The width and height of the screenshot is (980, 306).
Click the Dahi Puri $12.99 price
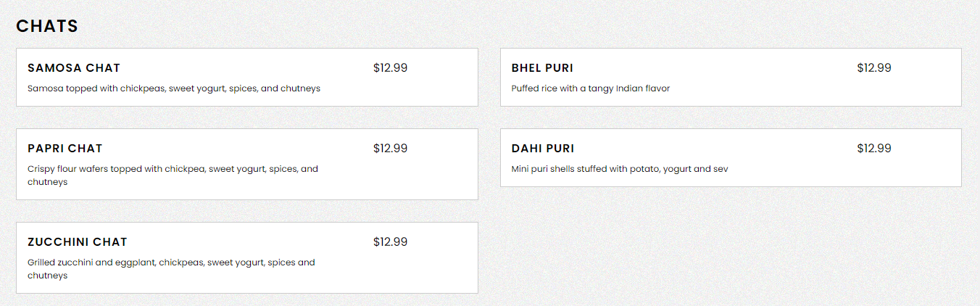click(x=873, y=149)
